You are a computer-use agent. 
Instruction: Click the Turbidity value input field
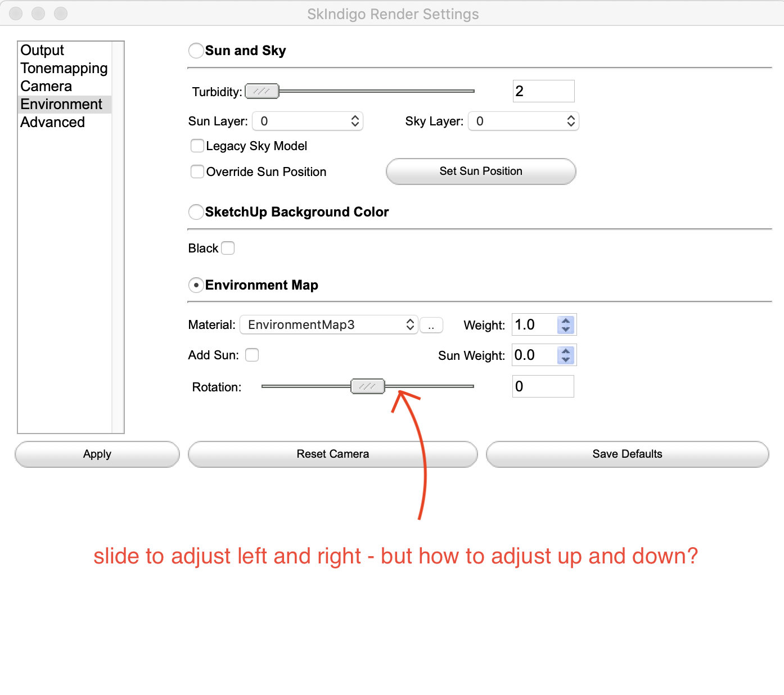pos(543,91)
